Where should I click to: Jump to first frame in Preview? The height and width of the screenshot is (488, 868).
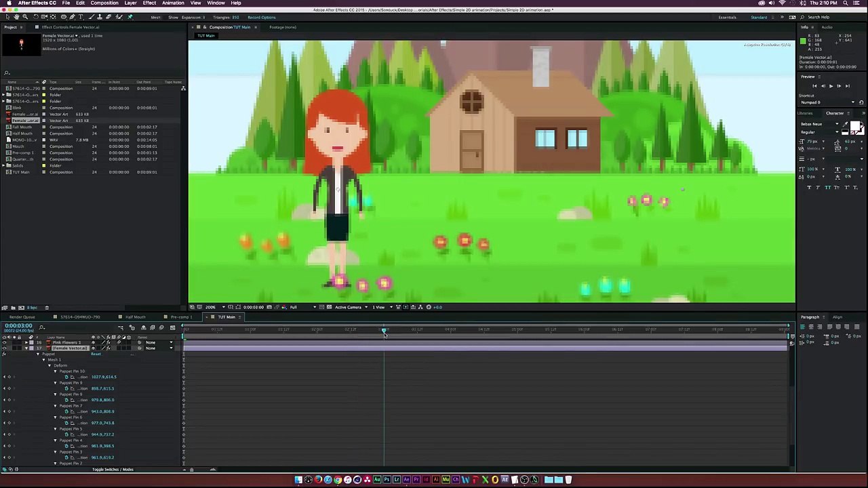tap(814, 86)
